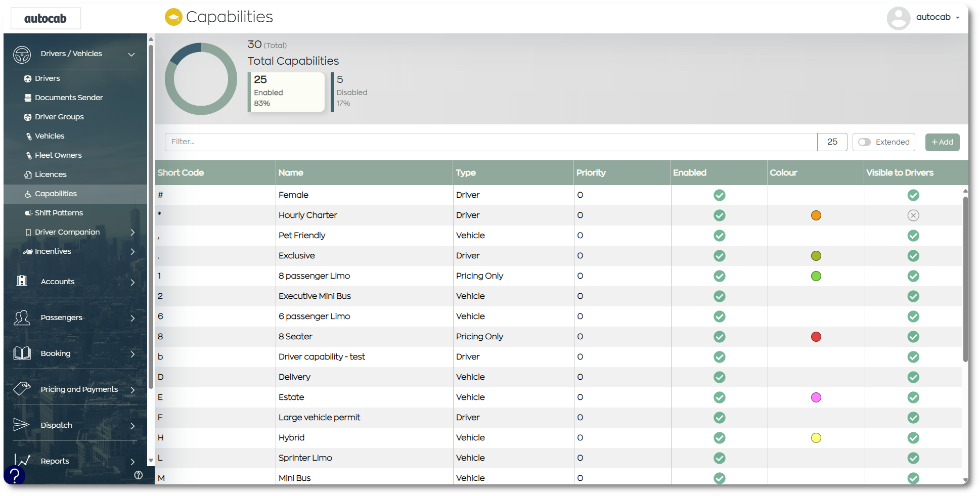Open the autocab user dropdown arrow
Screen dimensions: 980x496
pyautogui.click(x=957, y=18)
